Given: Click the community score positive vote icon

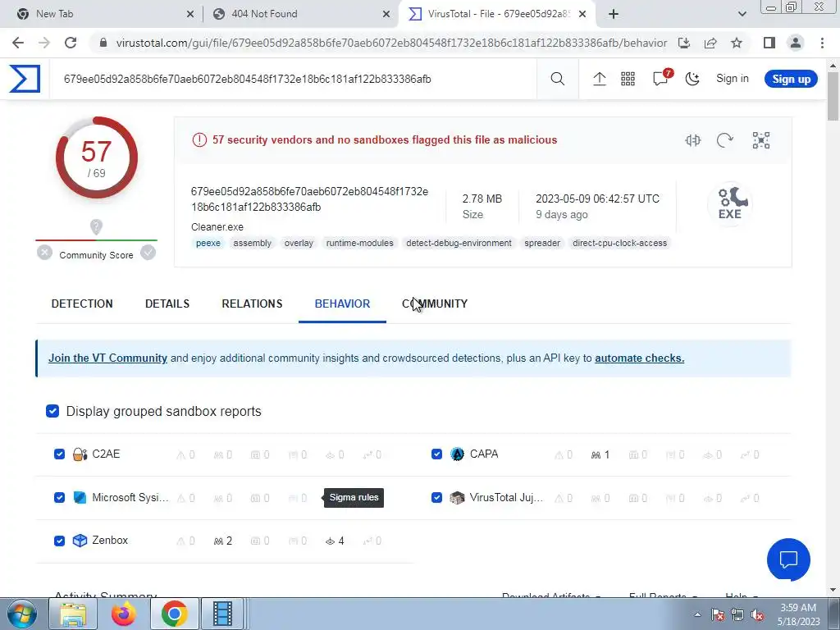Looking at the screenshot, I should (x=148, y=253).
